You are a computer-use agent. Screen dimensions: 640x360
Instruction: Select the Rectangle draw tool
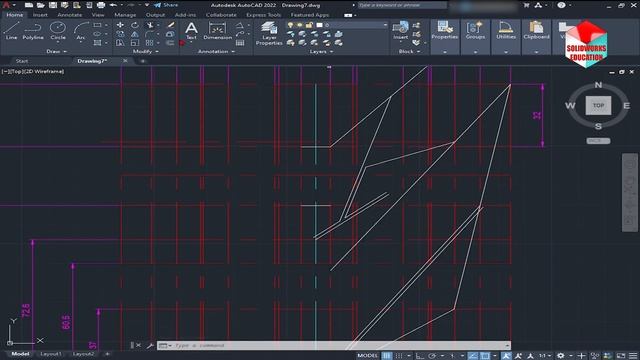point(97,25)
